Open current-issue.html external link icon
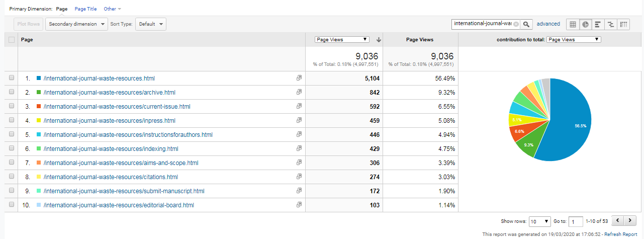Screen dimensions: 644x239 (x=299, y=106)
